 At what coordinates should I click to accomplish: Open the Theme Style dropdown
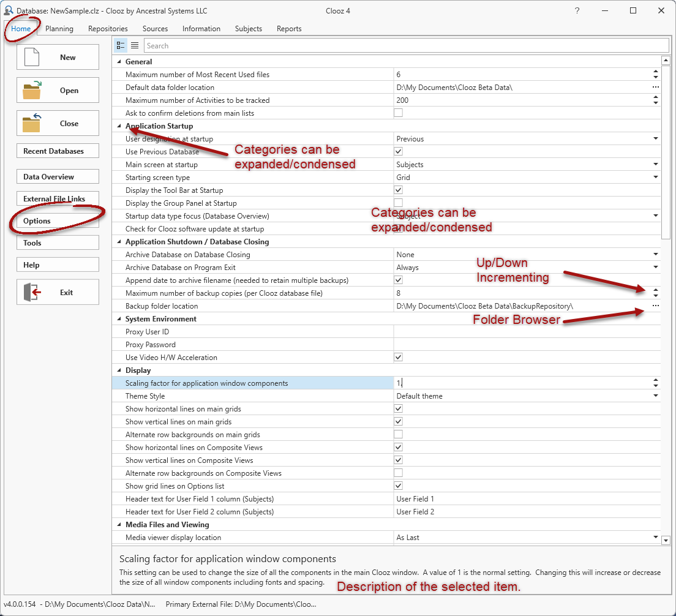[x=655, y=396]
